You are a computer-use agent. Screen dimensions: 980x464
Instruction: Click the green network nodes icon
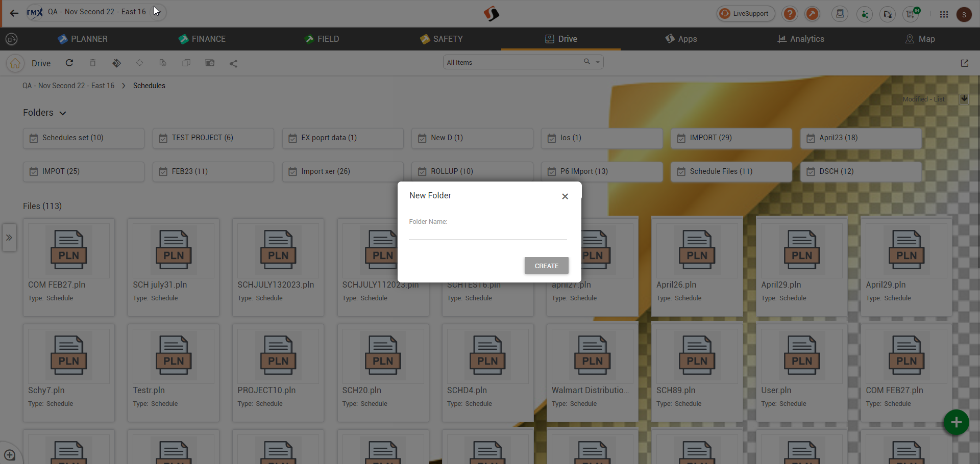[864, 14]
